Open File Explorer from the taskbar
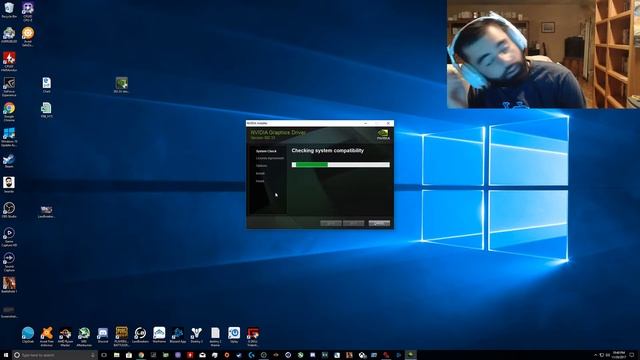 116,355
